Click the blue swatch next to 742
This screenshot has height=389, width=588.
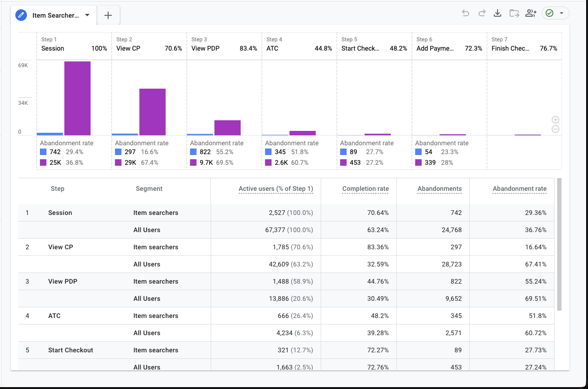pos(43,152)
